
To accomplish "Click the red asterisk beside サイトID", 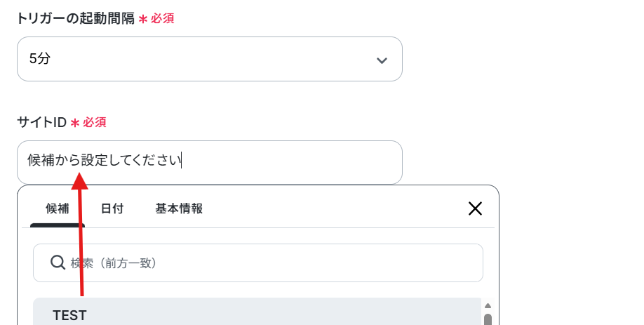I will (x=75, y=123).
